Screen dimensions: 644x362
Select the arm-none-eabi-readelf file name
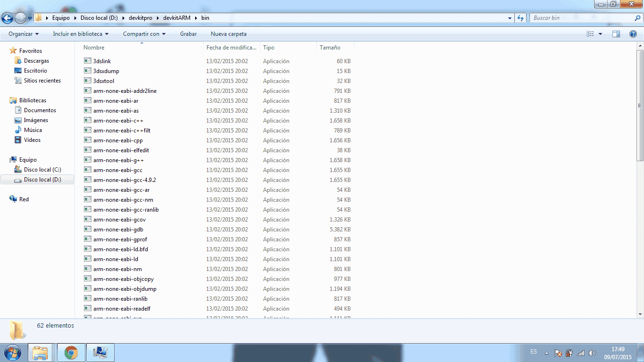122,309
